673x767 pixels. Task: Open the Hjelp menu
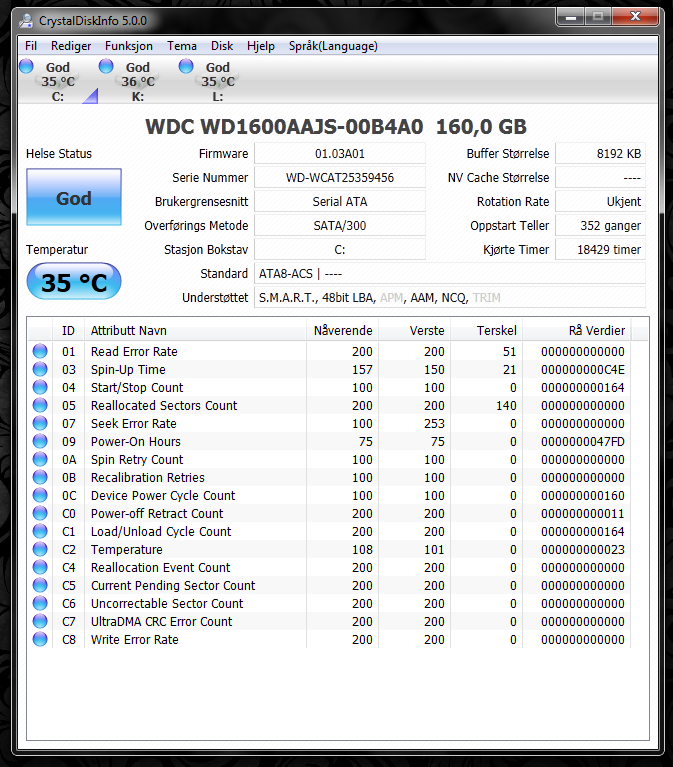[x=261, y=46]
